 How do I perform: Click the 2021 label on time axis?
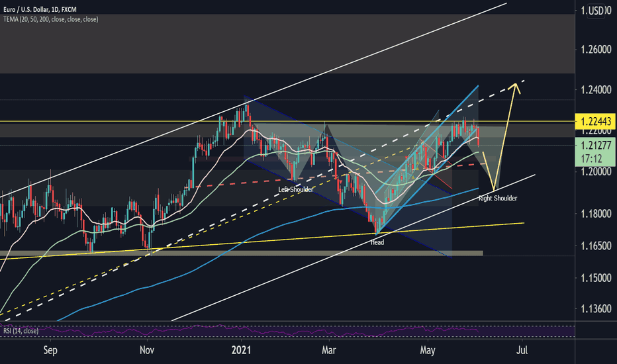pos(241,350)
